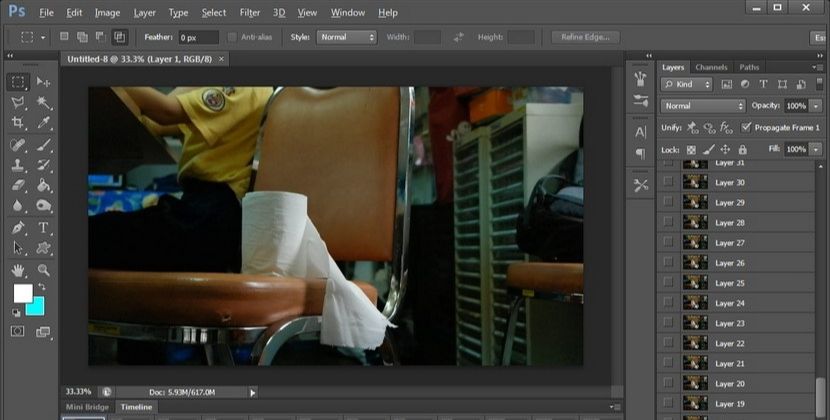The height and width of the screenshot is (420, 830).
Task: Show Layer 27 visibility box
Action: (669, 242)
